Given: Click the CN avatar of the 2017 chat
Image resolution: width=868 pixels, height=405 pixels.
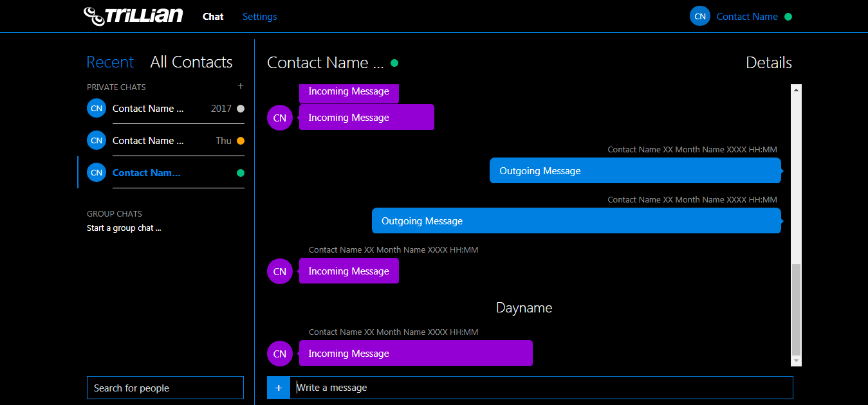Looking at the screenshot, I should tap(97, 108).
